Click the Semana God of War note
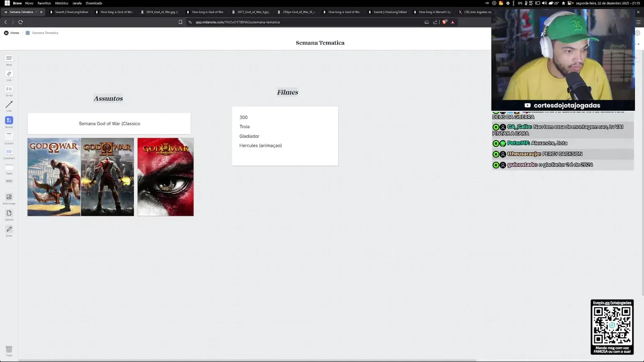The height and width of the screenshot is (362, 644). tap(109, 124)
